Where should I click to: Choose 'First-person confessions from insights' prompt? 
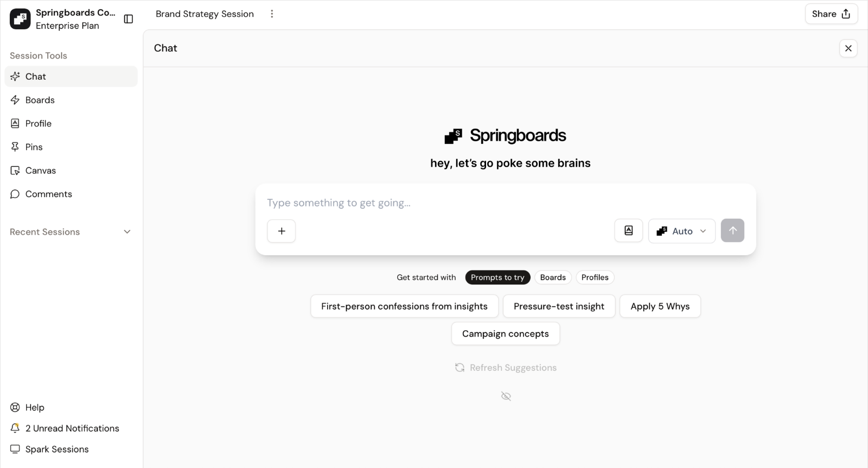pos(404,306)
